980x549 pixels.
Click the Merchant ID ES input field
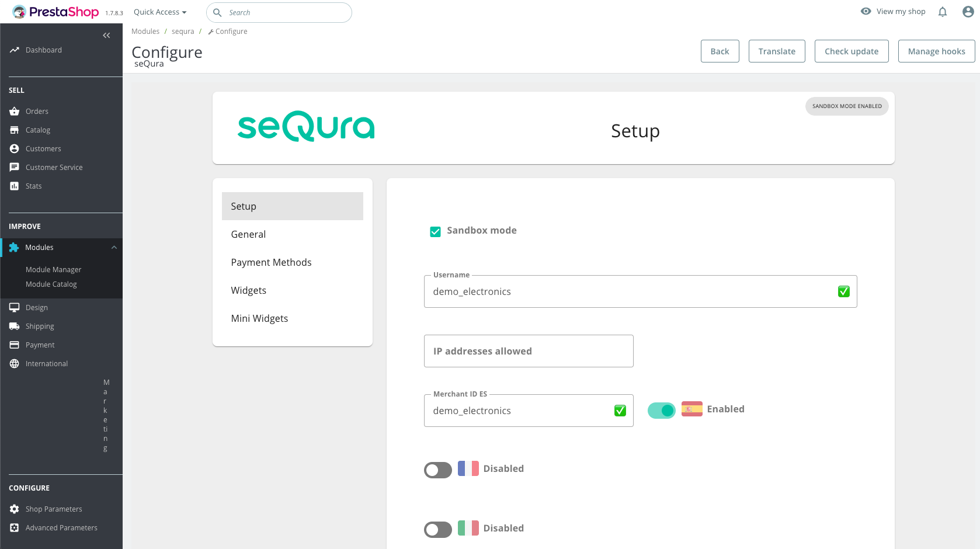click(529, 411)
